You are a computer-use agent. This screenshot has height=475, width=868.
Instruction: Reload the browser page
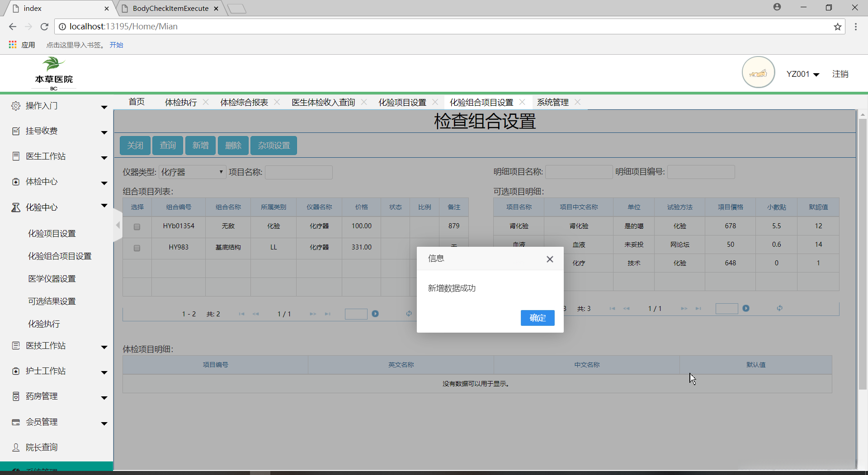click(44, 27)
